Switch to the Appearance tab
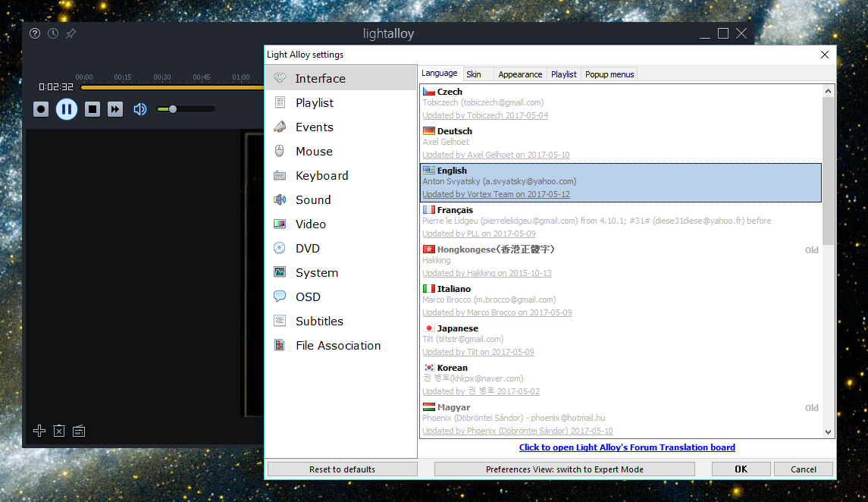Screen dimensions: 868x502 pos(520,74)
